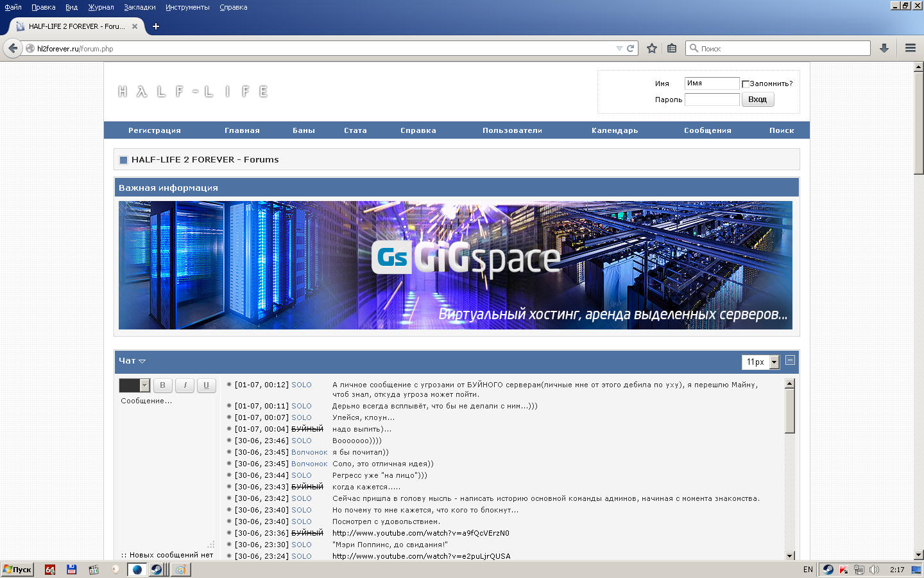Viewport: 924px width, 578px height.
Task: Open the Пуск start menu
Action: (17, 570)
